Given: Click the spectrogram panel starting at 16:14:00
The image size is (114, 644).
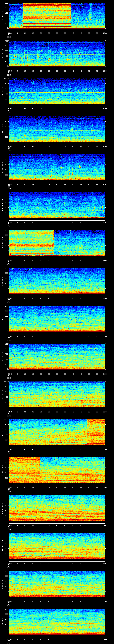Looking at the screenshot, I should coord(57,16).
